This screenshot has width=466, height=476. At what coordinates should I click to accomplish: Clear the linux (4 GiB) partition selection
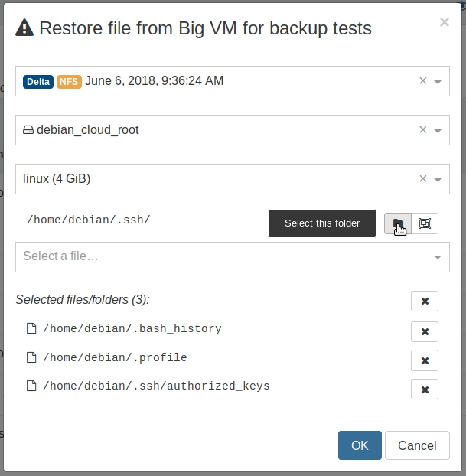pyautogui.click(x=423, y=178)
